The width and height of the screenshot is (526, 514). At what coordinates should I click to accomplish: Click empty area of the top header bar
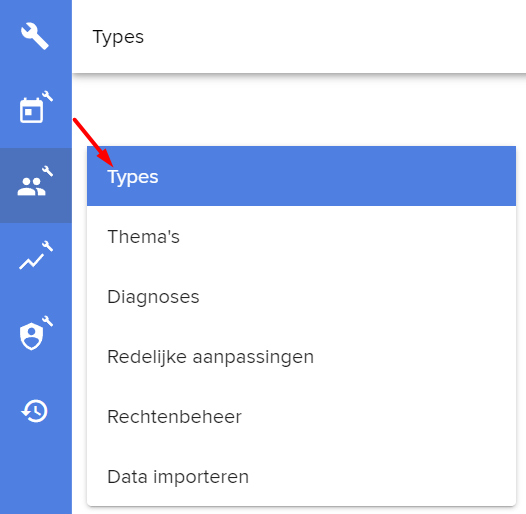(x=335, y=36)
